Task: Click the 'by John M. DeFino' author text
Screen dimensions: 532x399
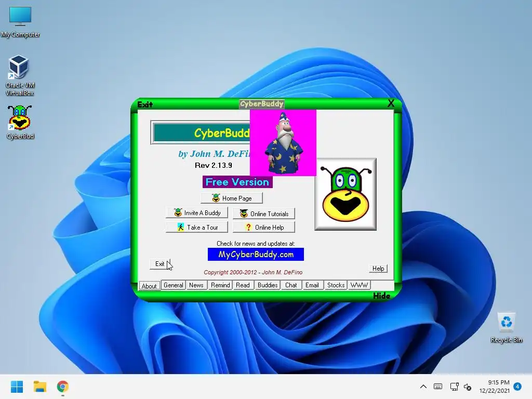Action: pyautogui.click(x=214, y=154)
